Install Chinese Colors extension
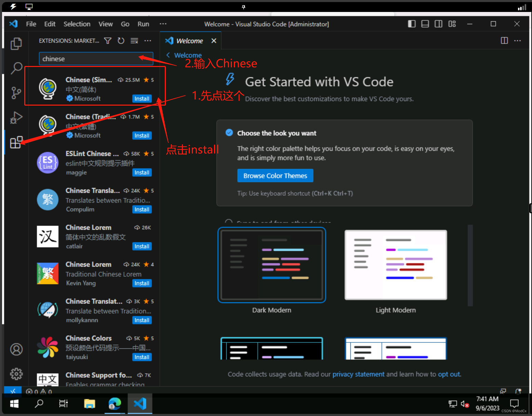Screen dimensions: 532x416 click(x=142, y=357)
